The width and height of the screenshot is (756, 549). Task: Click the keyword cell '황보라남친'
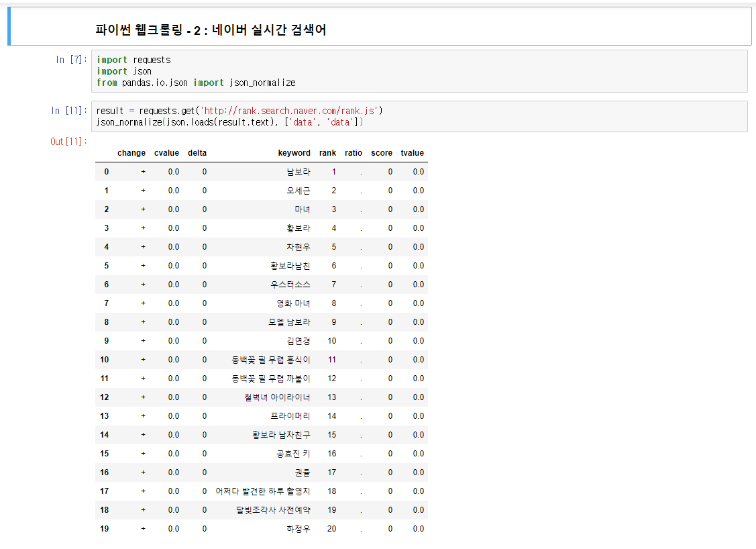click(x=290, y=266)
